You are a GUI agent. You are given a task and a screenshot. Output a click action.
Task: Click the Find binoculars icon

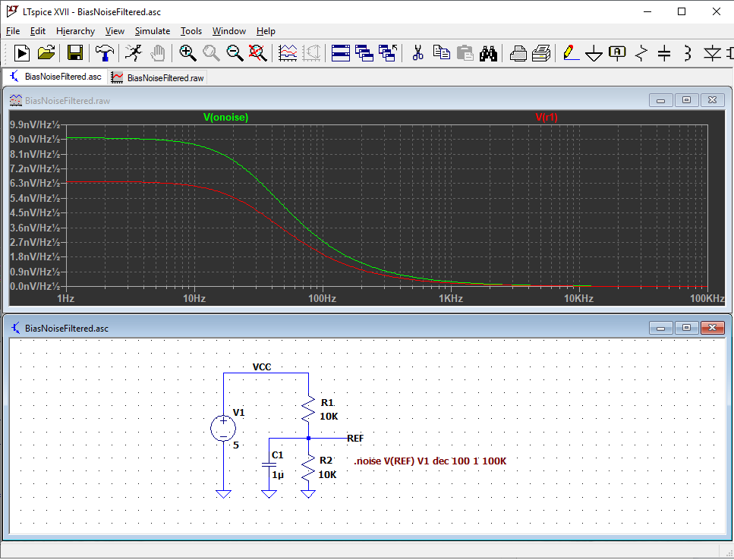pos(488,52)
